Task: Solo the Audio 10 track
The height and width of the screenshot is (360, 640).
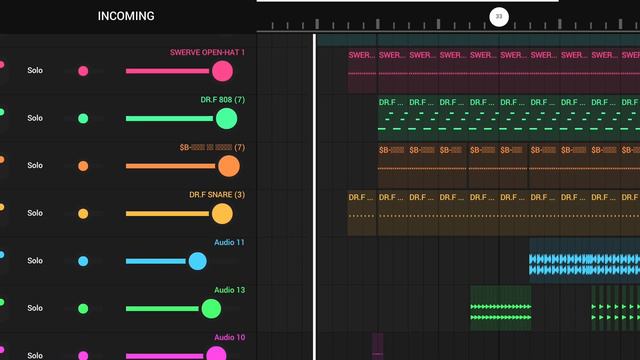Action: [35, 356]
